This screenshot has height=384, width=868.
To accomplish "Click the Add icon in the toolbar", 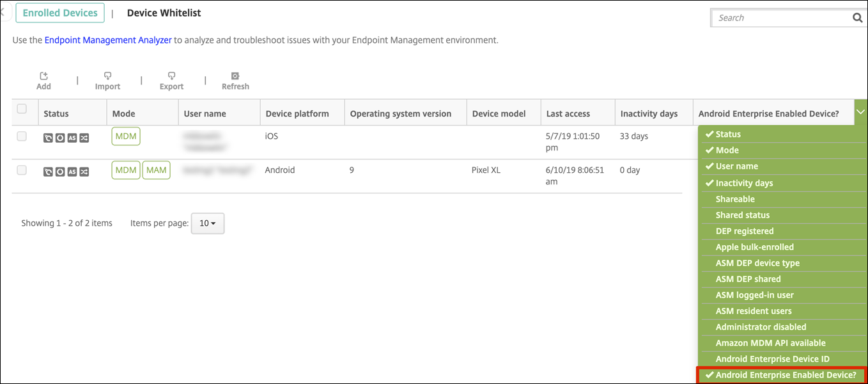I will click(43, 76).
